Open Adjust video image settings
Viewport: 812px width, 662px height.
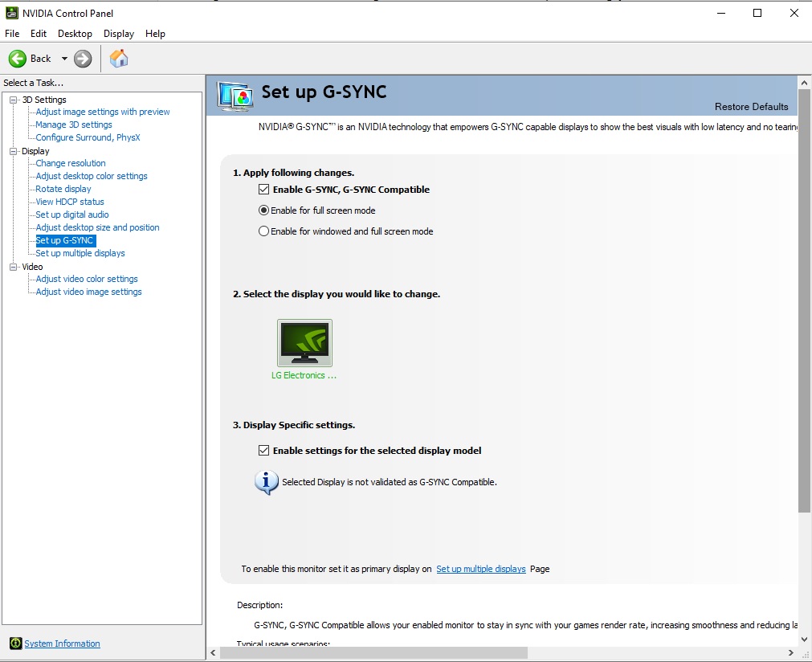(88, 292)
